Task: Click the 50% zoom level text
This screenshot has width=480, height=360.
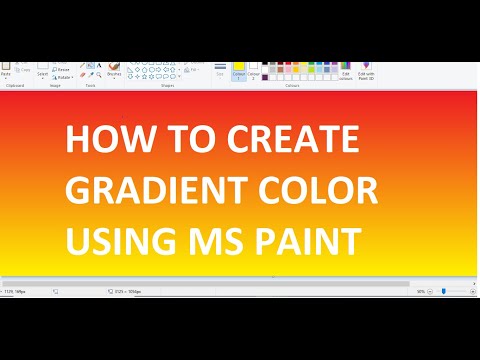Action: point(421,291)
